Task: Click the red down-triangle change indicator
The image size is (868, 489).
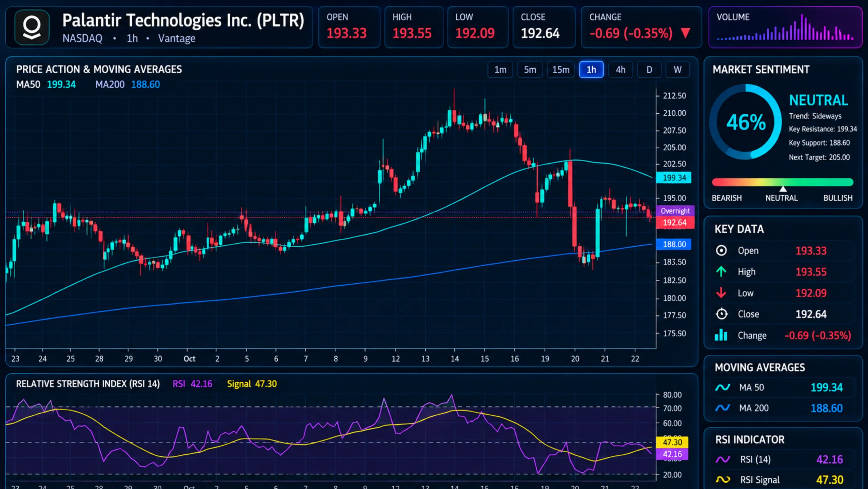Action: [x=685, y=33]
